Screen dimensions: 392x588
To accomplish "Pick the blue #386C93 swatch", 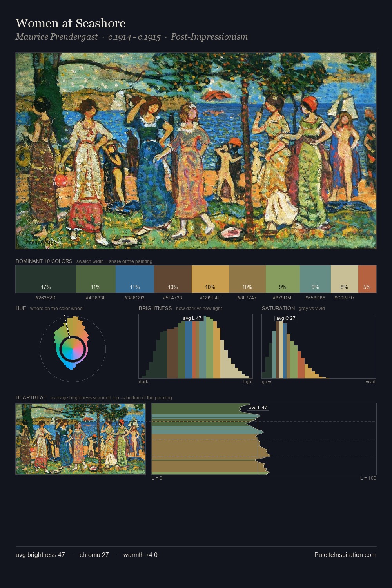I will click(x=135, y=279).
